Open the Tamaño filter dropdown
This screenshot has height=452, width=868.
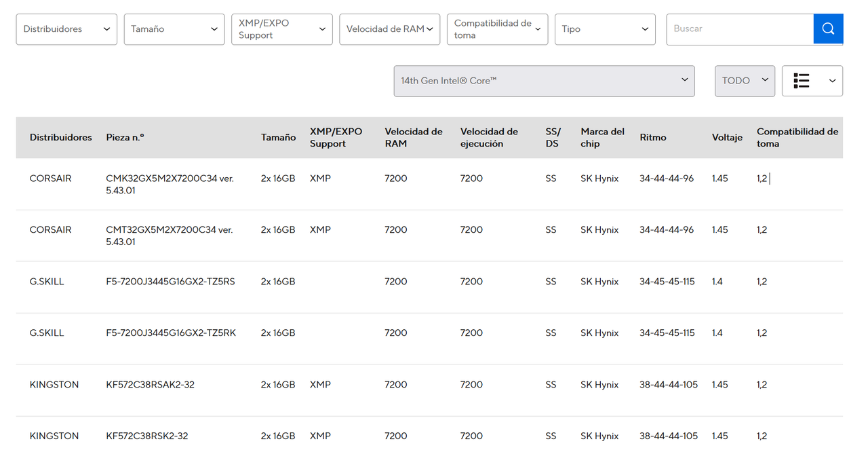(174, 29)
